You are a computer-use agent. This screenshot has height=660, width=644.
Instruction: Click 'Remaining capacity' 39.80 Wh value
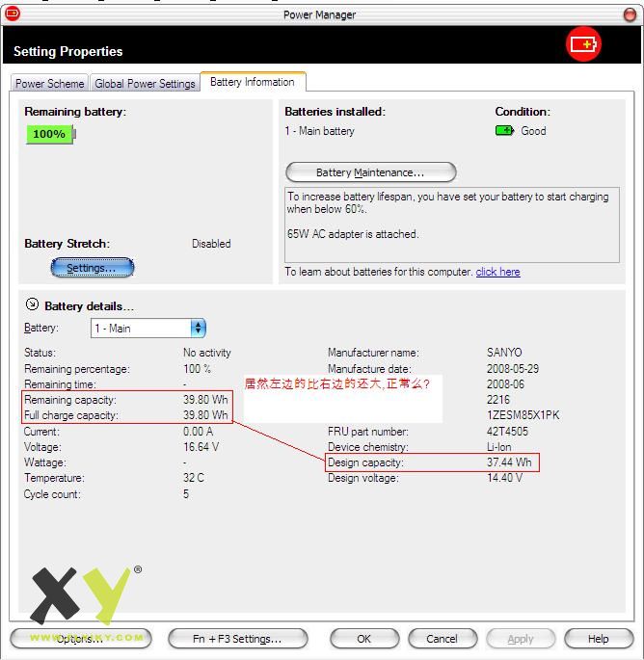205,400
